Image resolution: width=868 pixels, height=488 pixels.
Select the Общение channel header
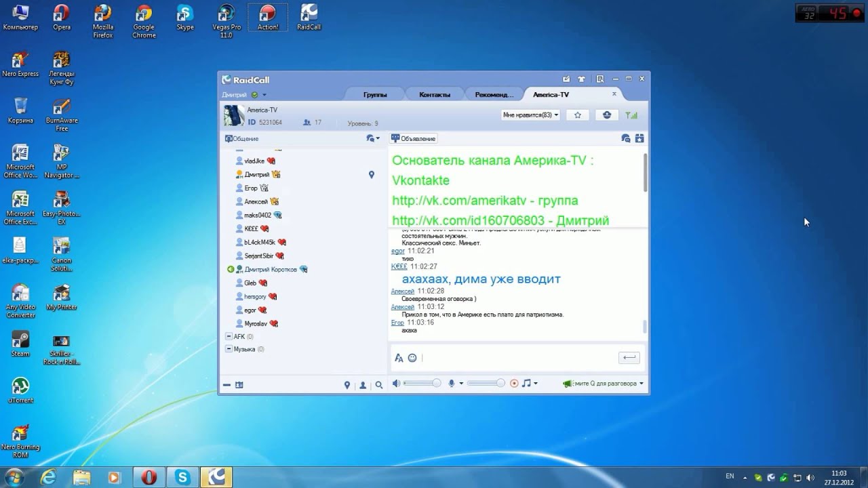pyautogui.click(x=242, y=138)
